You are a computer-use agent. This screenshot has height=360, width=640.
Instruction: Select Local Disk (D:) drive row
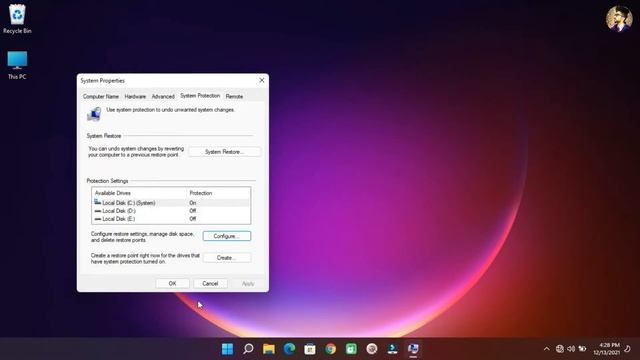coord(171,211)
